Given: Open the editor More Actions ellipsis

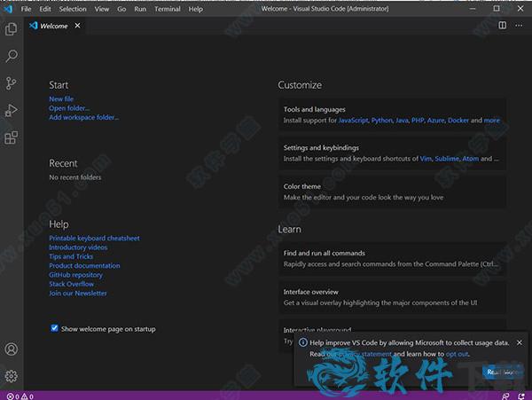Looking at the screenshot, I should click(519, 26).
